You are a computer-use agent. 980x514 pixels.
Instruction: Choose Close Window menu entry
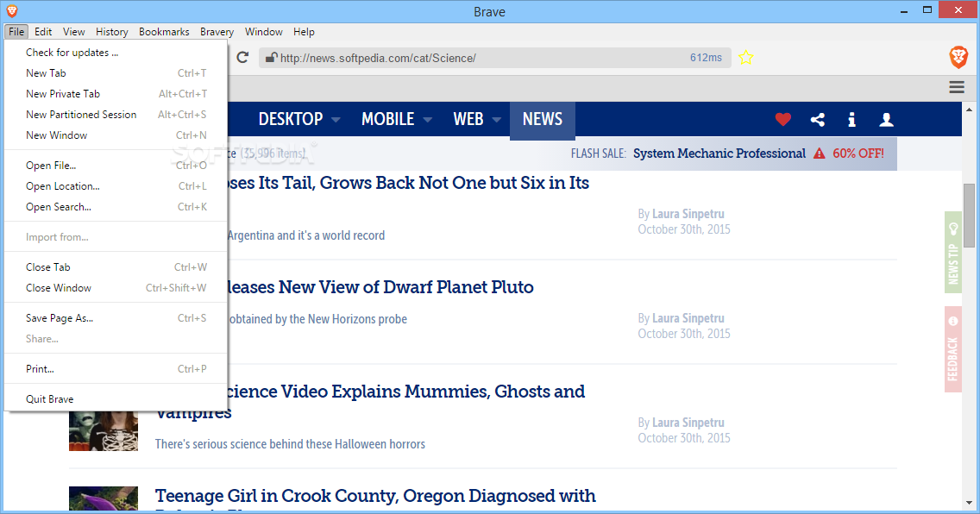(x=116, y=288)
